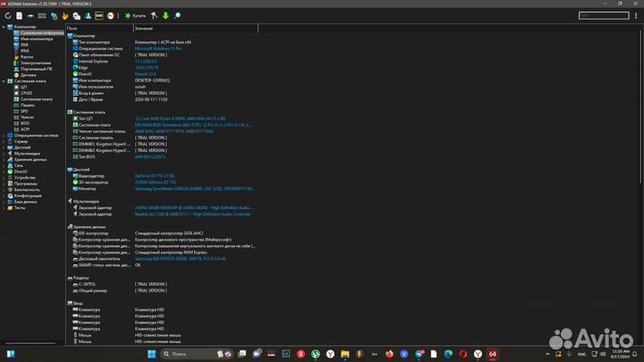Collapse the Системная плата tree node
The image size is (644, 362).
(x=4, y=80)
